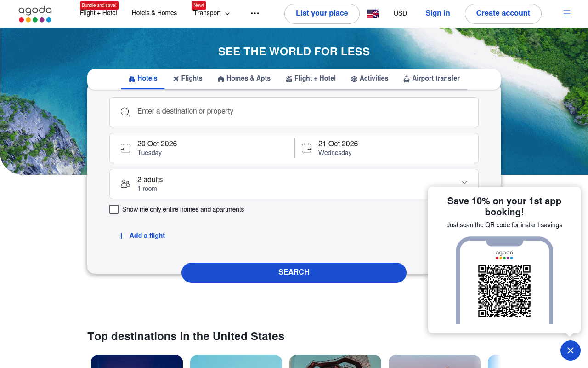
Task: Expand the Transport dropdown
Action: (x=212, y=13)
